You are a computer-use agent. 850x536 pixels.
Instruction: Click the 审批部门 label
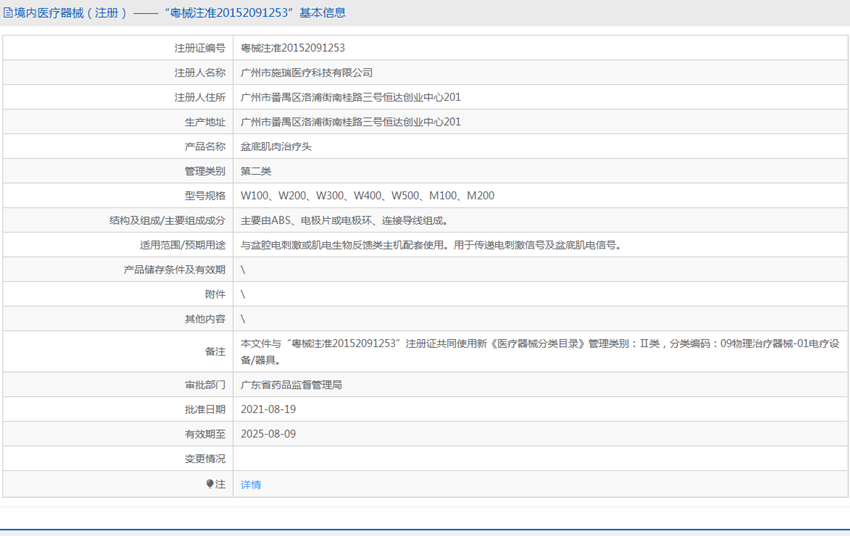tap(205, 385)
